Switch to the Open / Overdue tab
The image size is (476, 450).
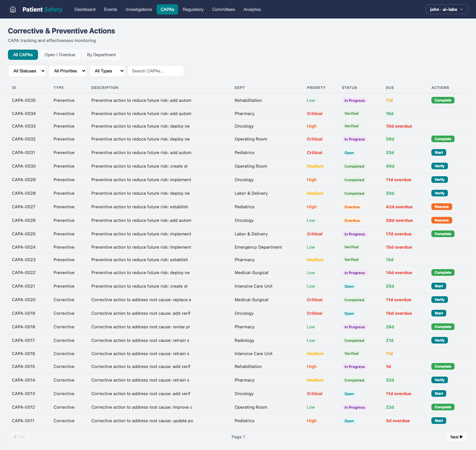pos(60,55)
